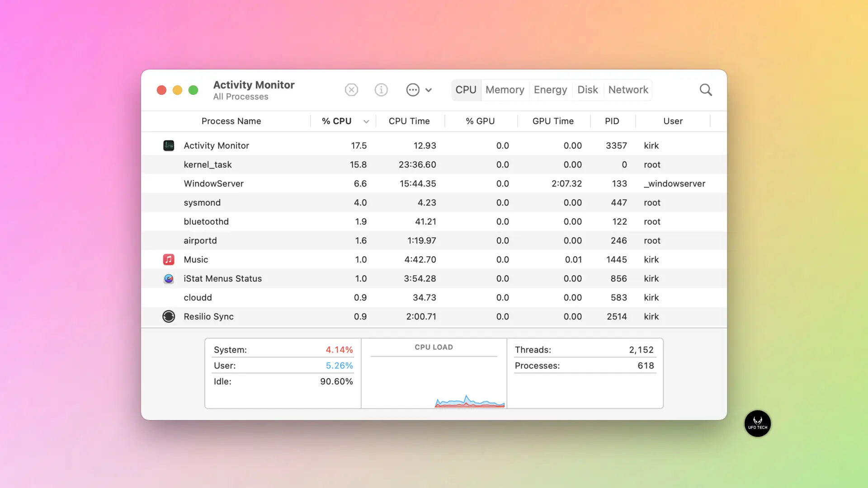Click the _windowserver user entry

(675, 183)
